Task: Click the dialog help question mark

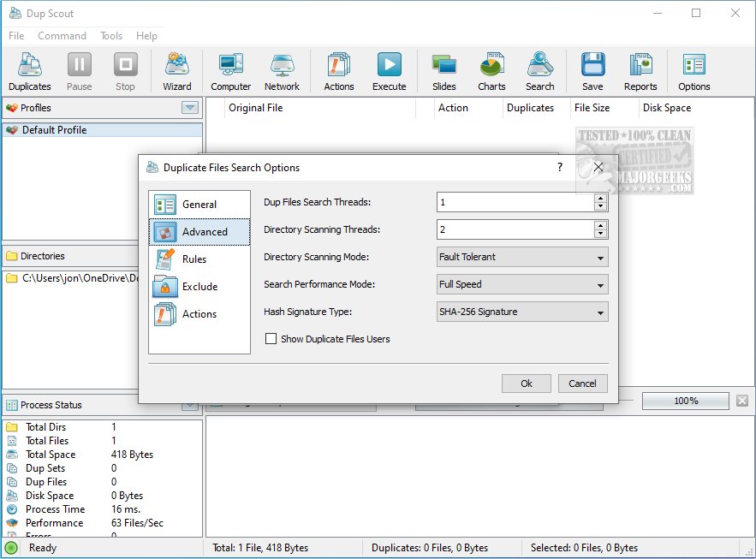Action: tap(560, 167)
